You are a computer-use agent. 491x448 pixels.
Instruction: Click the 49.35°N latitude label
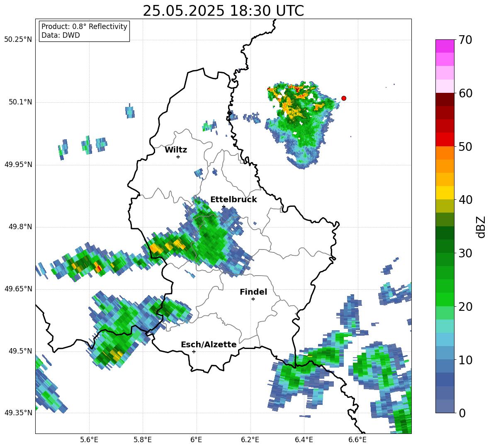click(x=18, y=413)
